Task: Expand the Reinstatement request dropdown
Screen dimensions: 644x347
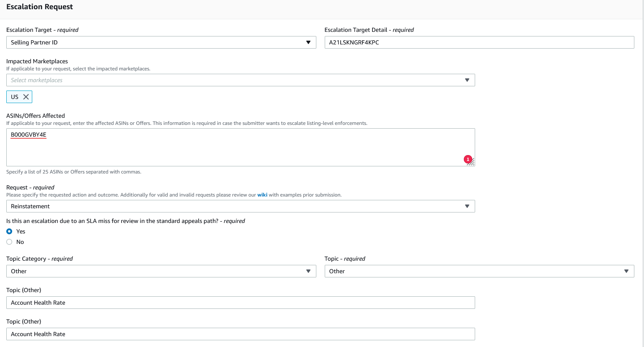Action: pyautogui.click(x=235, y=206)
